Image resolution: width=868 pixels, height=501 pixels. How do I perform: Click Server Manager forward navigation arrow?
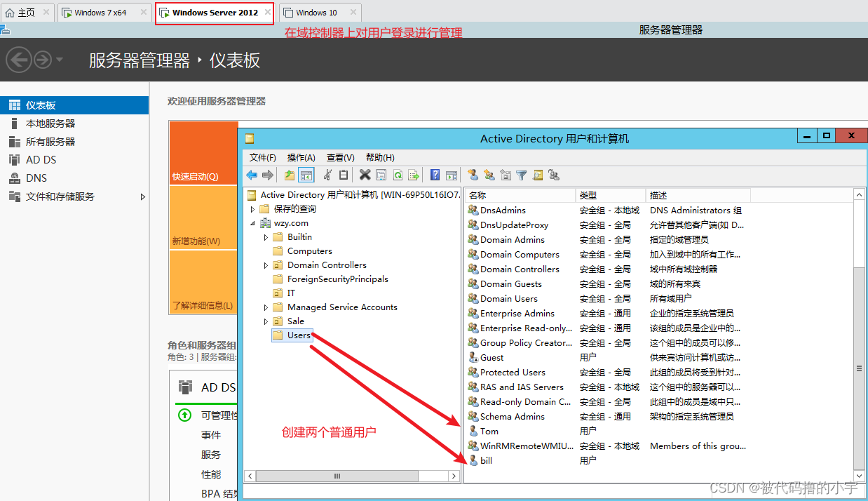tap(43, 60)
